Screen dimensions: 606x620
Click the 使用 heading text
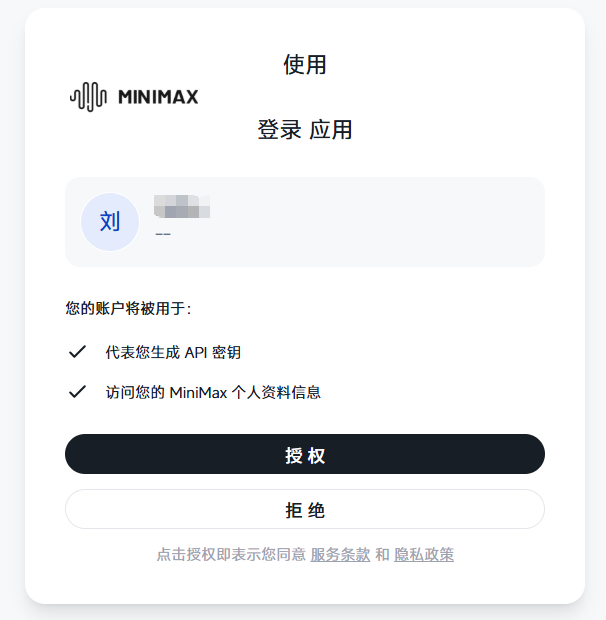coord(305,65)
